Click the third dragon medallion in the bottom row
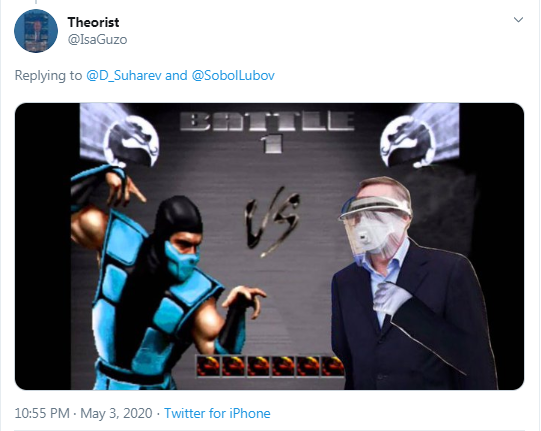This screenshot has height=431, width=541. (258, 366)
